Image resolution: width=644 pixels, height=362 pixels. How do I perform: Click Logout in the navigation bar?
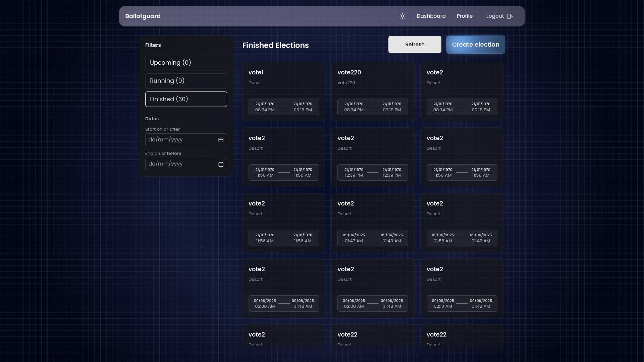[495, 16]
